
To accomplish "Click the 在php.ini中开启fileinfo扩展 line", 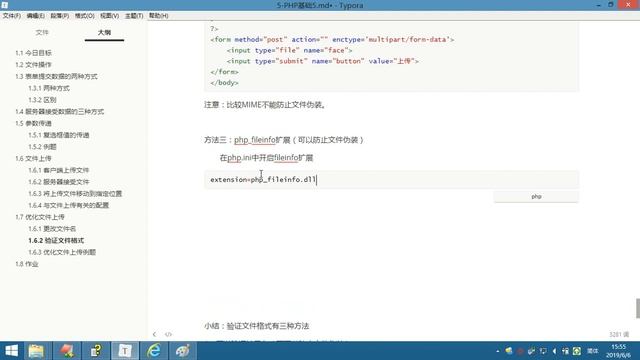I will 266,158.
